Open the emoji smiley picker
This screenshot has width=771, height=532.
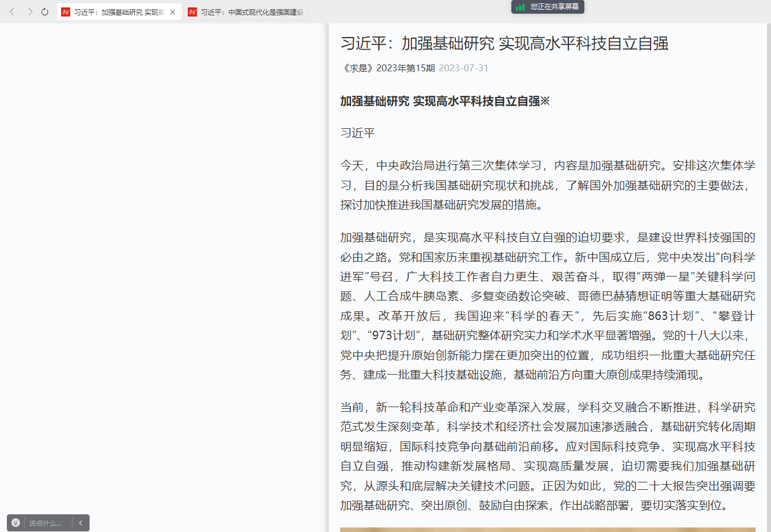tap(16, 523)
